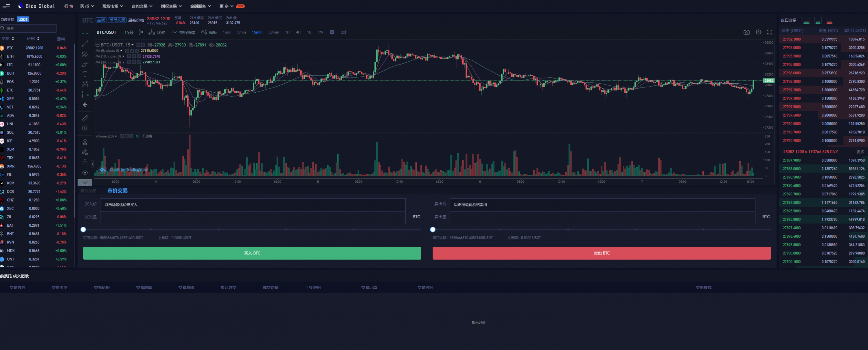
Task: Enter fullscreen chart mode
Action: [769, 32]
